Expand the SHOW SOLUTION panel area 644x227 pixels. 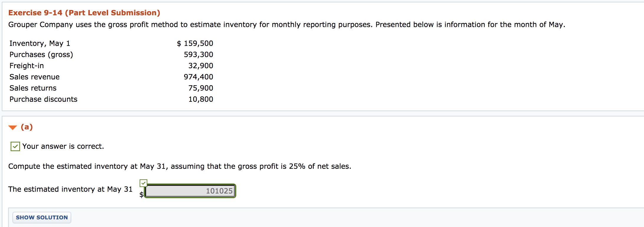tap(42, 218)
